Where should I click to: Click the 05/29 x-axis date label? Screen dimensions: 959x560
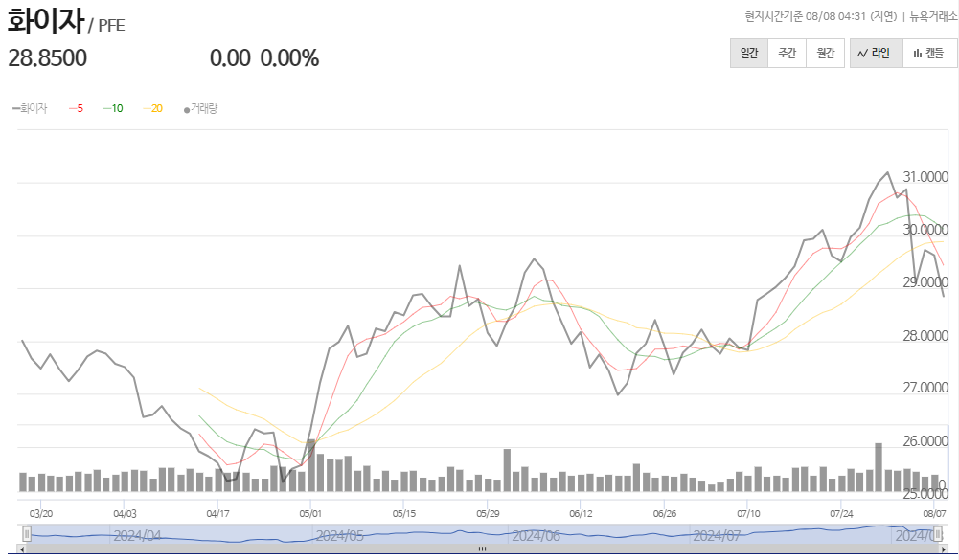click(x=488, y=513)
